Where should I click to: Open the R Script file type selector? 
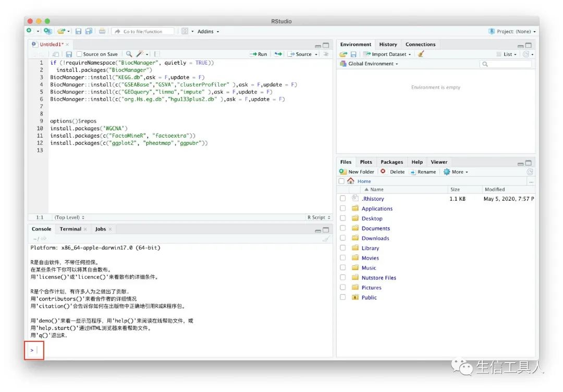tap(319, 217)
